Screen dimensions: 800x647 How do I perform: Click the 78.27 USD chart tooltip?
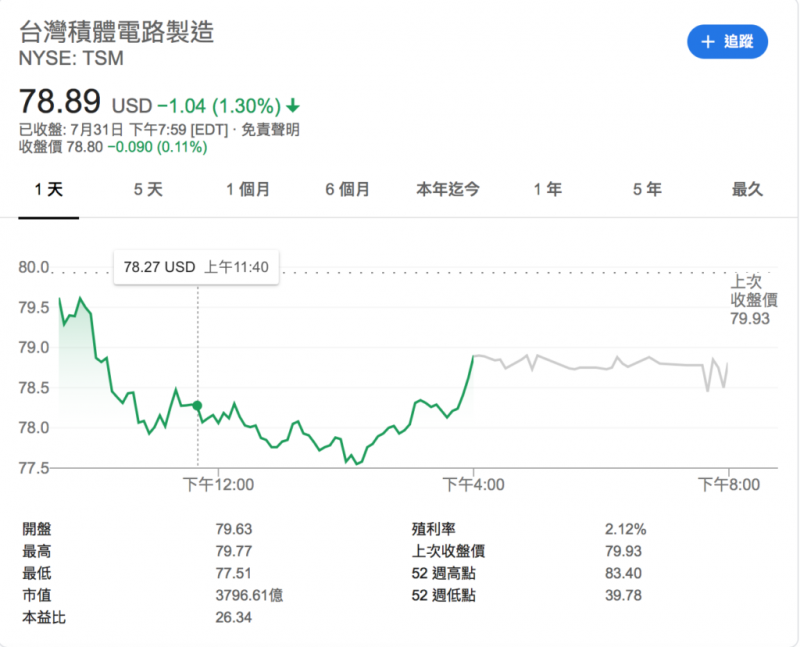pos(196,267)
